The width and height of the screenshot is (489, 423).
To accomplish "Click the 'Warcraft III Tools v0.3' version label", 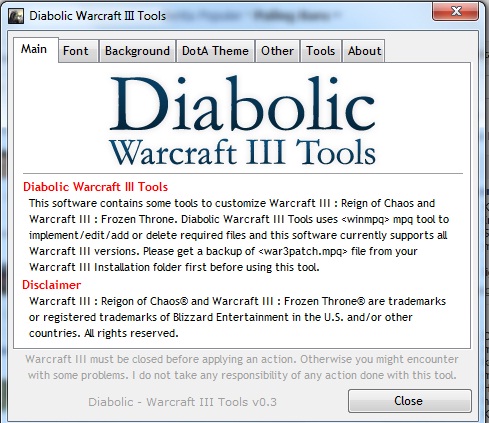I will click(182, 402).
